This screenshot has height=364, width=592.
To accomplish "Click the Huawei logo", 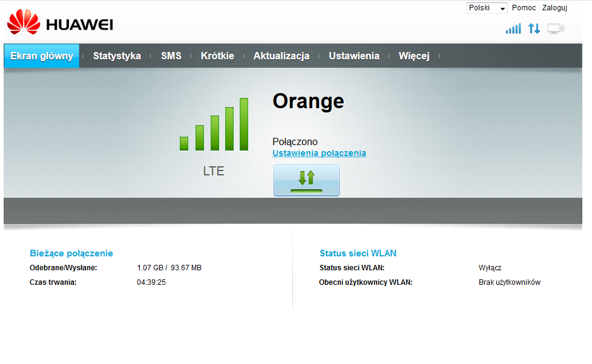I will [59, 23].
